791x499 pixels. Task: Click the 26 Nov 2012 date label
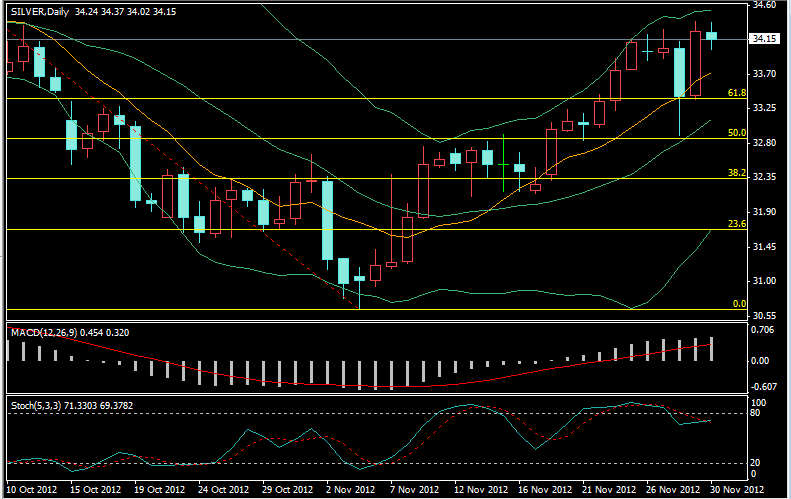(673, 490)
